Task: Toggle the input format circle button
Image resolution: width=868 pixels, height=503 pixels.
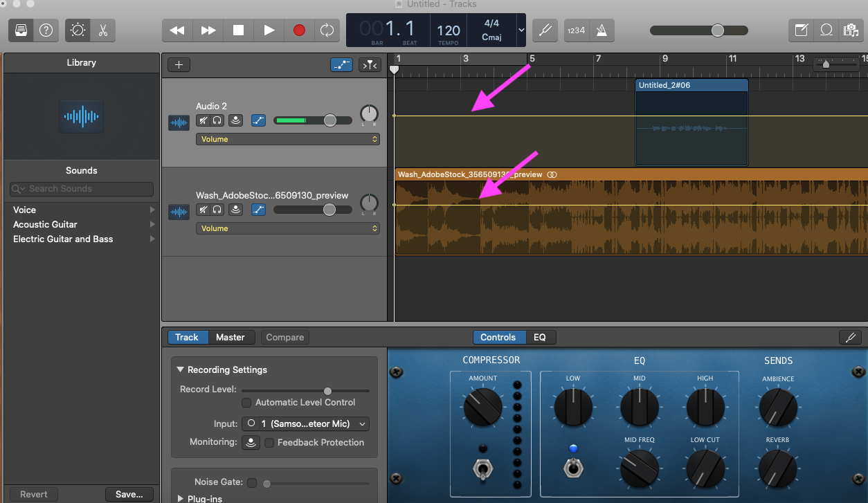Action: coord(251,423)
